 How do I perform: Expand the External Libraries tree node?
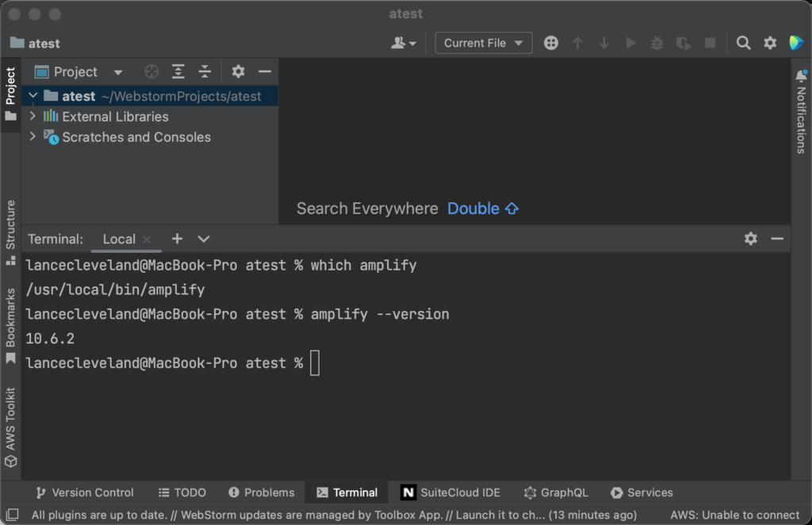point(33,117)
